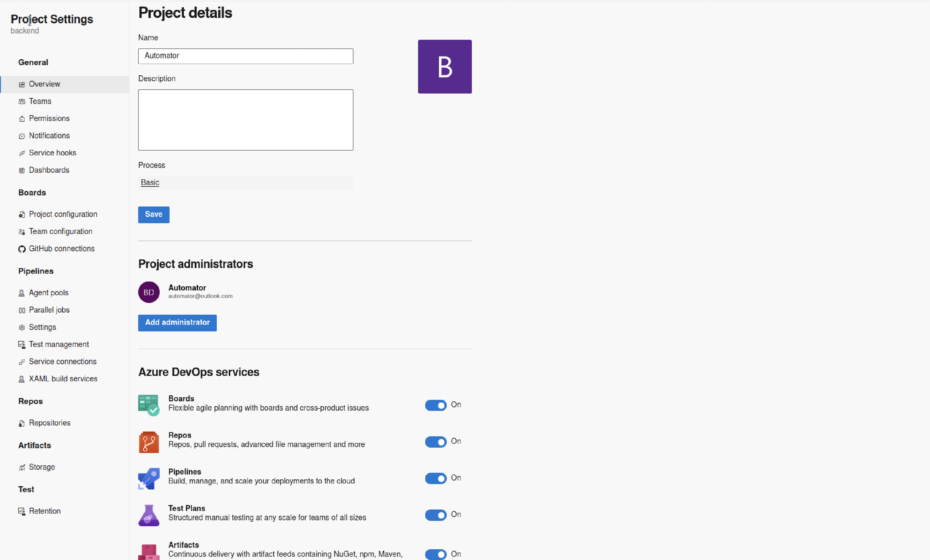This screenshot has width=930, height=560.
Task: Click the Parallel jobs icon
Action: pyautogui.click(x=22, y=310)
